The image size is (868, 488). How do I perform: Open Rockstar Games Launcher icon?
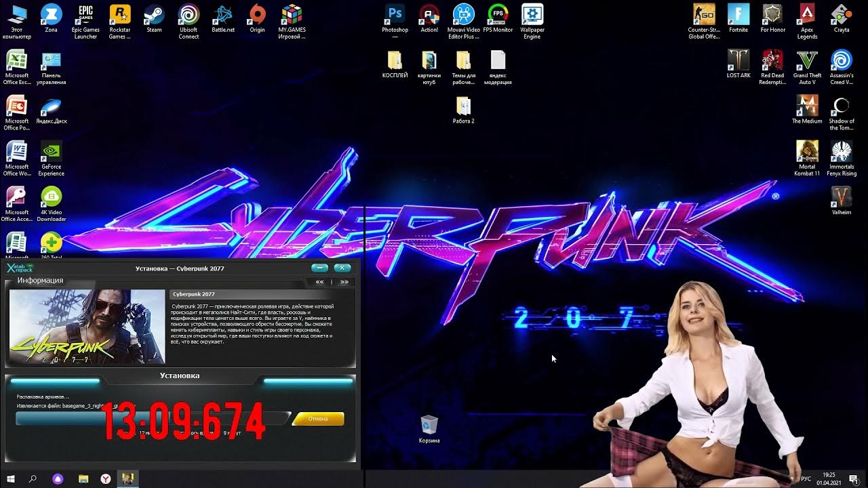(120, 22)
